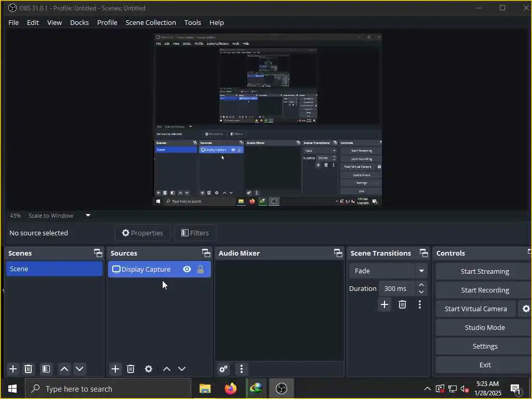
Task: Open OBS Settings button
Action: coord(485,346)
